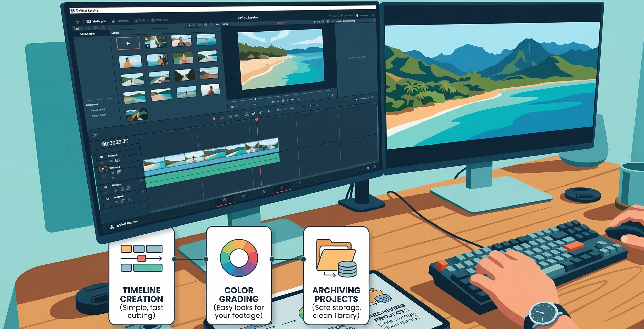Toggle the red A1 track selector

pyautogui.click(x=103, y=169)
